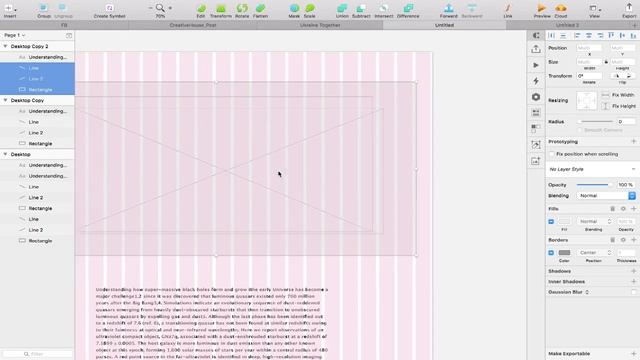The image size is (640, 360).
Task: Delete unused fills with Fills trash icon
Action: (x=613, y=209)
